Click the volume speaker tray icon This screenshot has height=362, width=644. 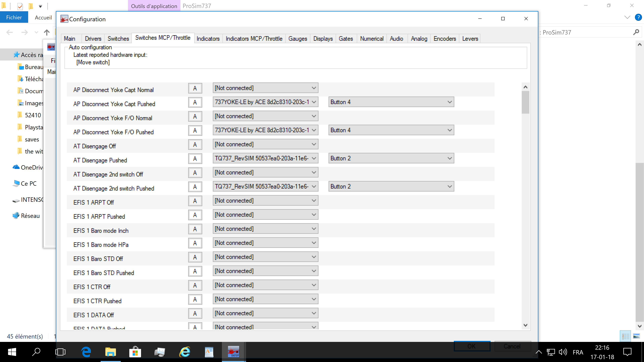click(x=563, y=352)
